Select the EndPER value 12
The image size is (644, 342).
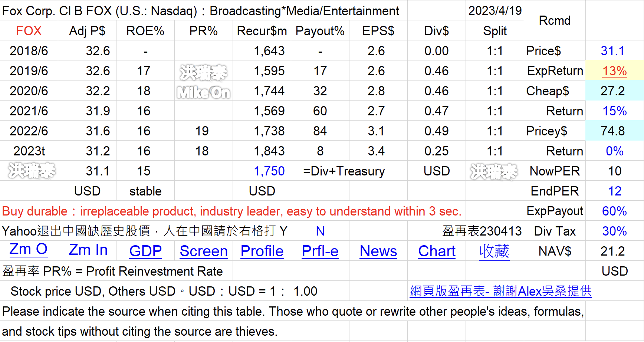pos(615,191)
